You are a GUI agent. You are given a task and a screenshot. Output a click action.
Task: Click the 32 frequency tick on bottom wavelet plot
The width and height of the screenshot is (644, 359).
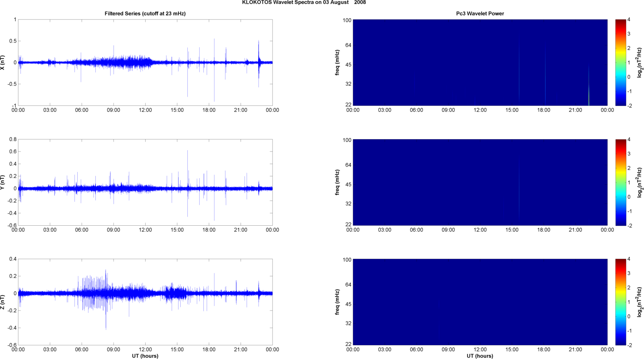coord(348,324)
